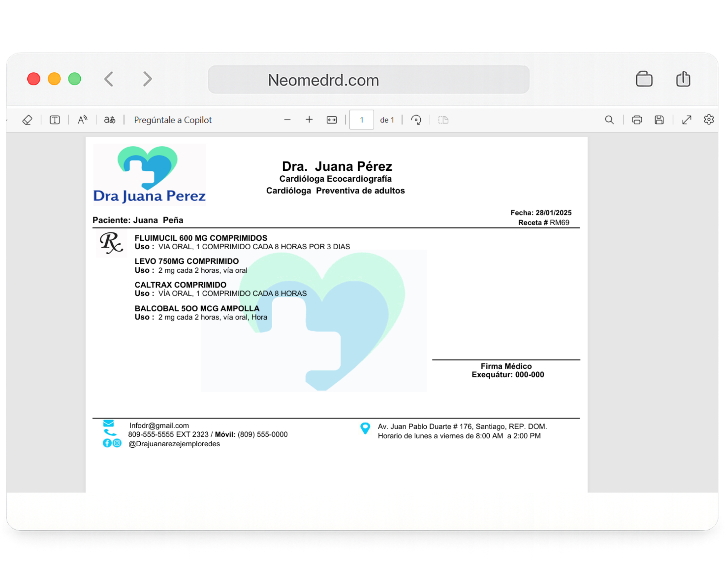This screenshot has width=728, height=566.
Task: Click the add text box icon
Action: tap(55, 120)
